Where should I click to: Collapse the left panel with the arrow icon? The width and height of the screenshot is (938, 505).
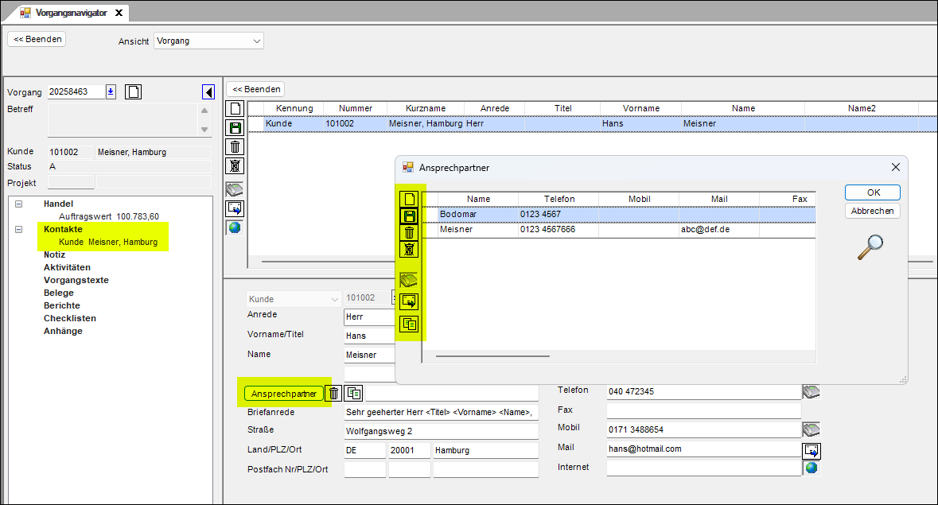point(208,92)
